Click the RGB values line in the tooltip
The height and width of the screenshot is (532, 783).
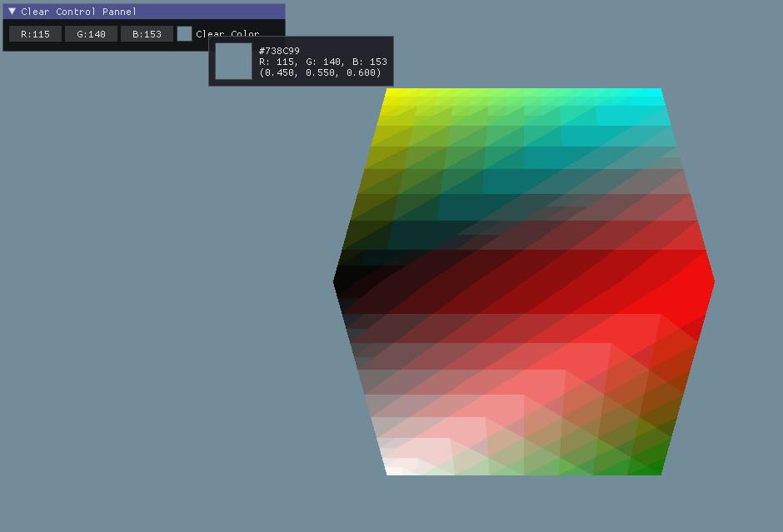coord(321,62)
